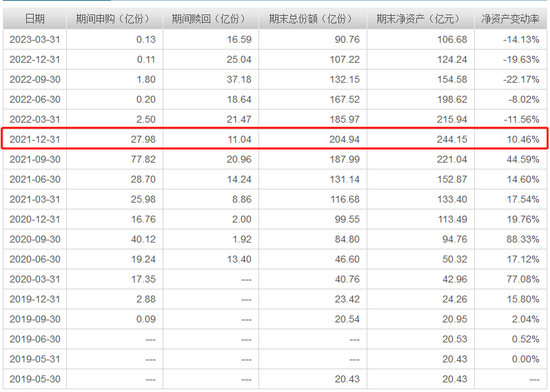Viewport: 550px width, 392px height.
Task: Click the 27.98 subscription value
Action: click(x=143, y=139)
